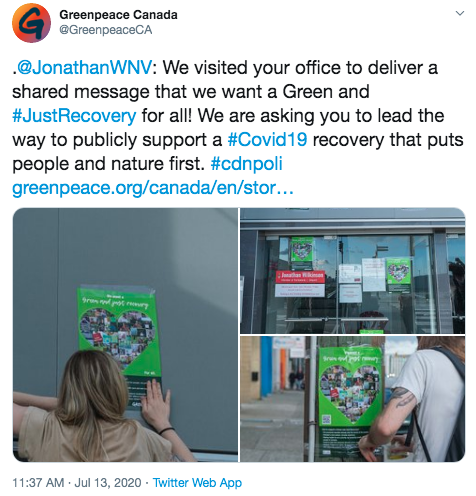
Task: Click the QR code on the street poster
Action: (x=326, y=420)
